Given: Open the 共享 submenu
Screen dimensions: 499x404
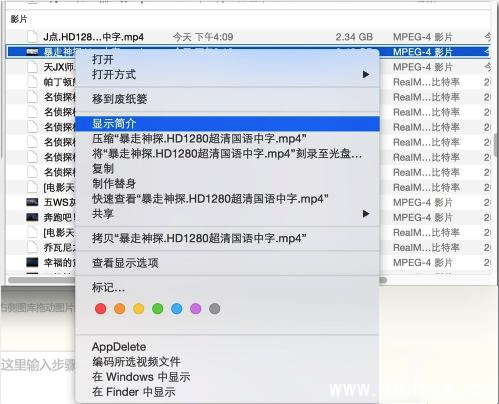Looking at the screenshot, I should pyautogui.click(x=227, y=213).
